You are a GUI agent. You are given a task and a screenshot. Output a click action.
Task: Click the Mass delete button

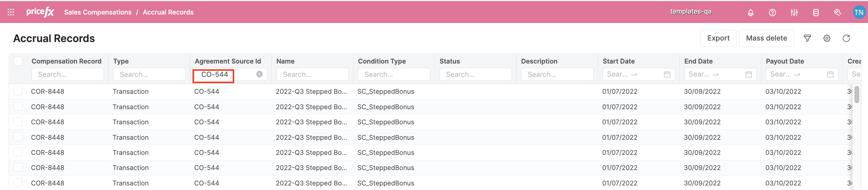[766, 38]
